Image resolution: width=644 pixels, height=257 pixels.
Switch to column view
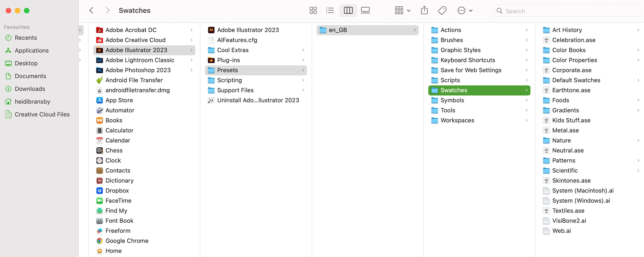(x=348, y=11)
